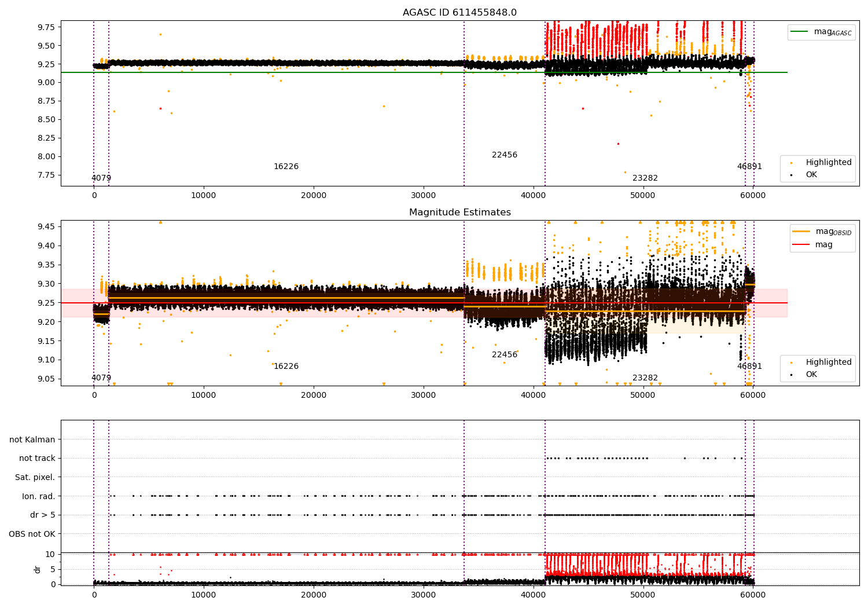This screenshot has height=608, width=868.
Task: Select obsid label 4079 in the AGASC ID plot
Action: (x=101, y=178)
